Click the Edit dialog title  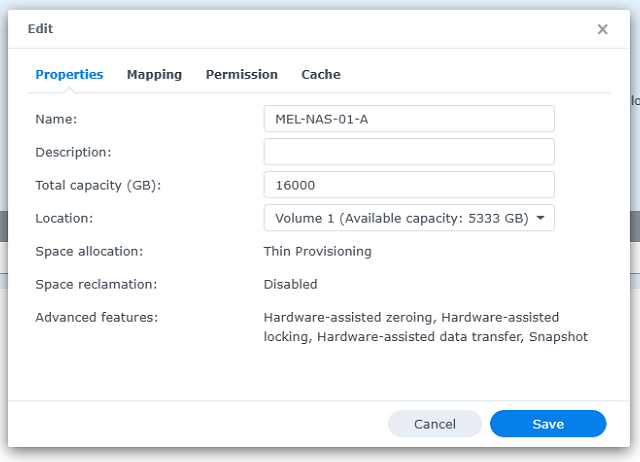click(40, 30)
